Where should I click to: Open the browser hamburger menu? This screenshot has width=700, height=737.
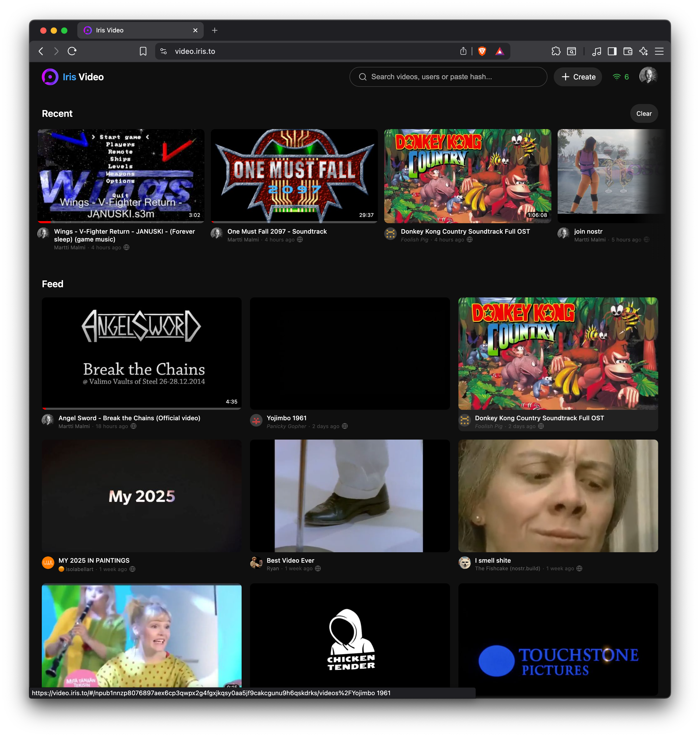[659, 51]
